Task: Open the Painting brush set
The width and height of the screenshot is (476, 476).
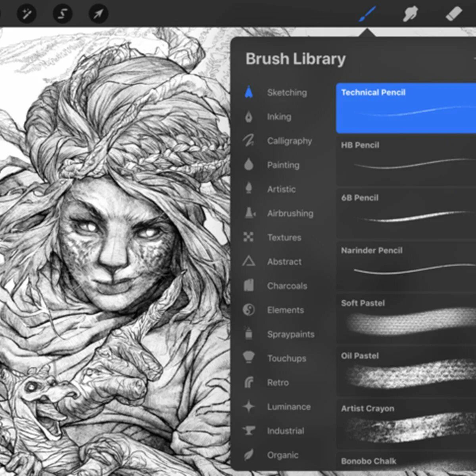Action: coord(283,165)
